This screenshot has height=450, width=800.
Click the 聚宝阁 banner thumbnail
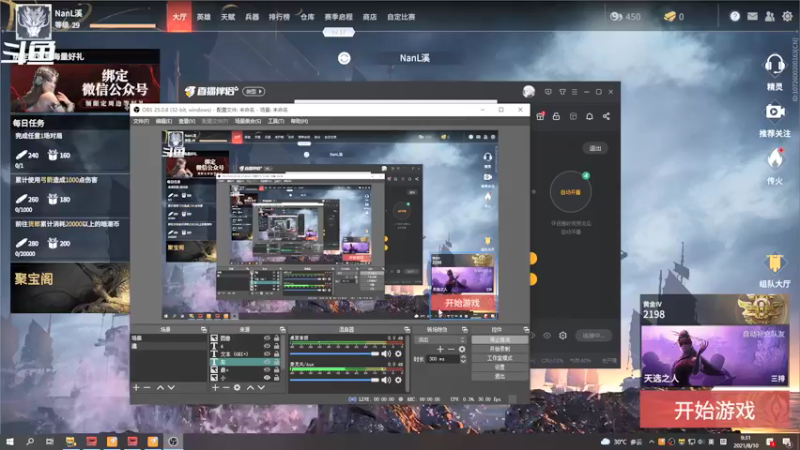tap(70, 288)
